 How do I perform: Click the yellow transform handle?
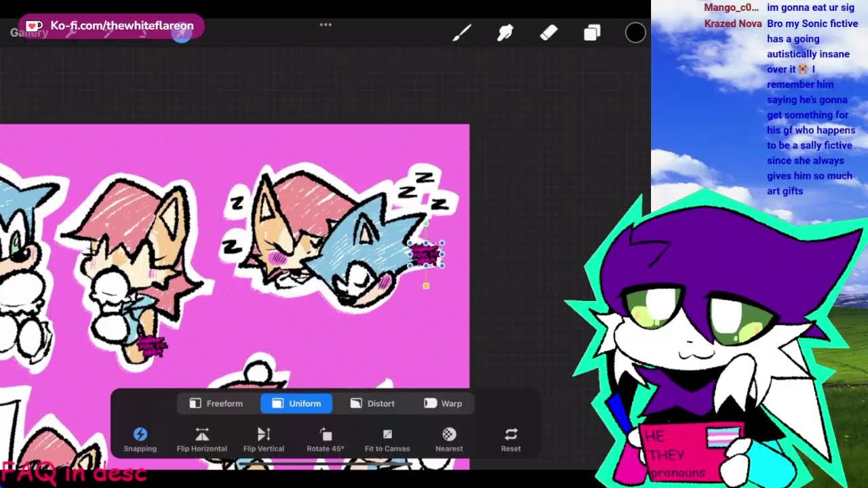[x=426, y=286]
